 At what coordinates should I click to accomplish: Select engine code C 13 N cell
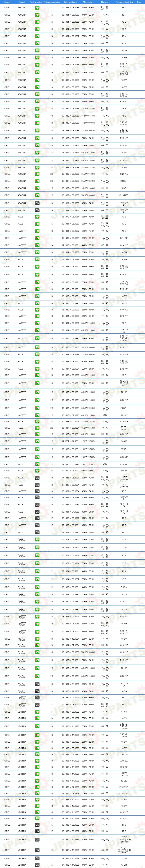tap(124, 587)
